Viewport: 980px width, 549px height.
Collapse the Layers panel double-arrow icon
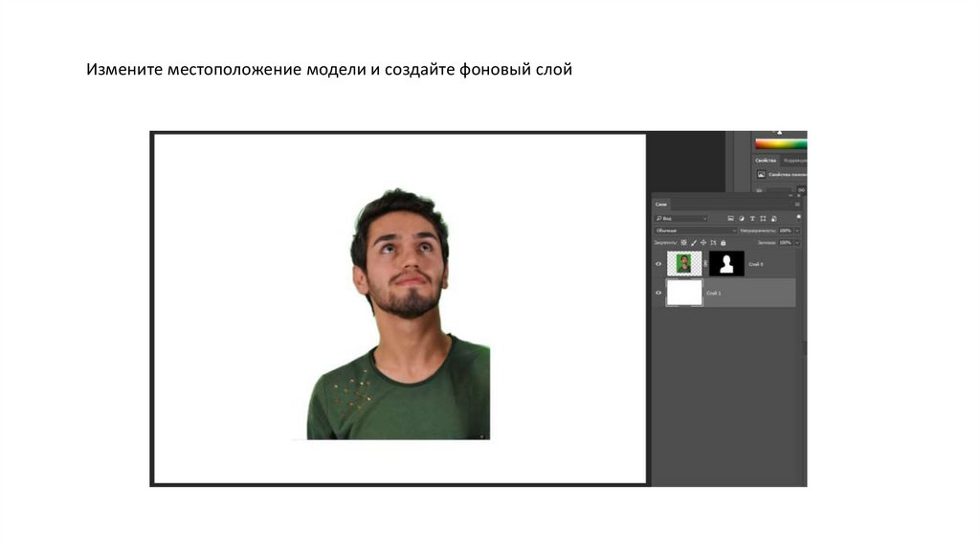[791, 195]
